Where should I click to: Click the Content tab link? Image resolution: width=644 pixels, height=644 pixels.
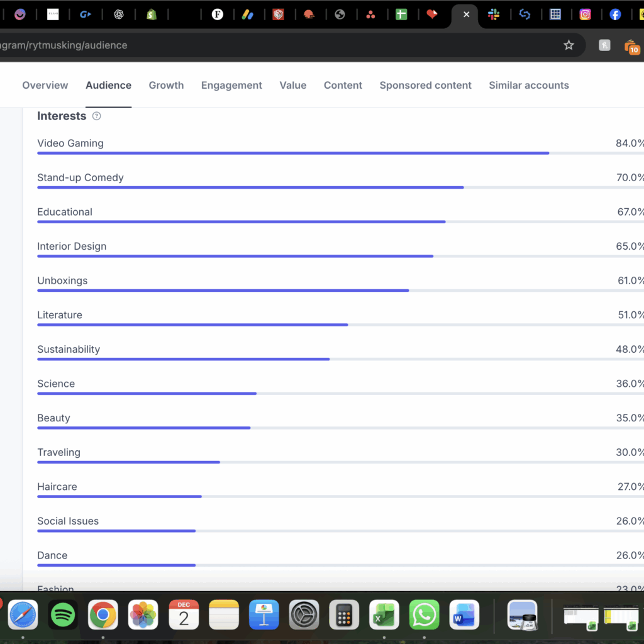coord(343,86)
